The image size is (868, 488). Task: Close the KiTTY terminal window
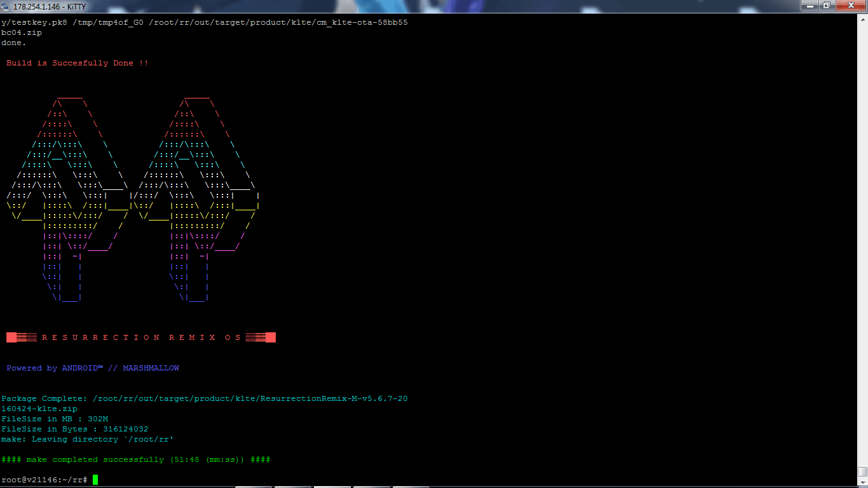tap(850, 5)
